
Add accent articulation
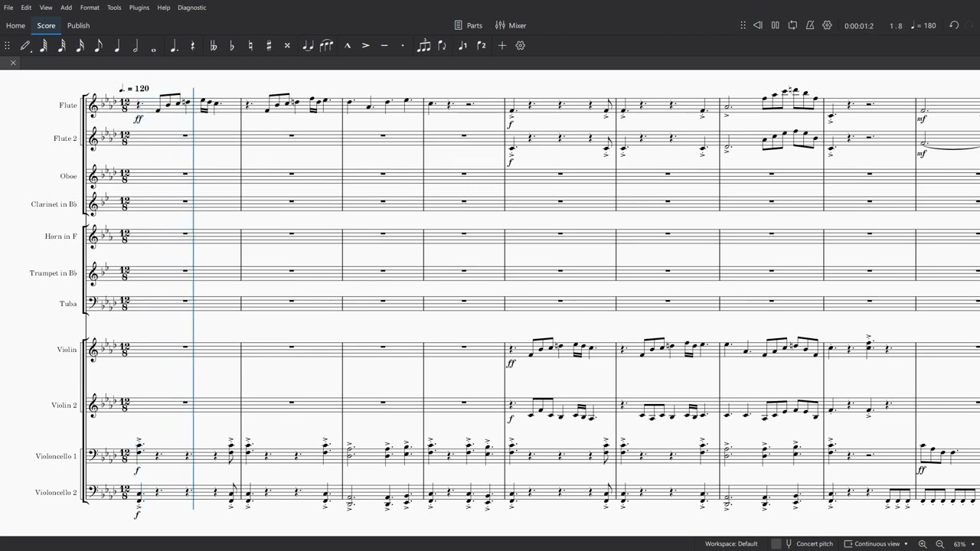[365, 46]
